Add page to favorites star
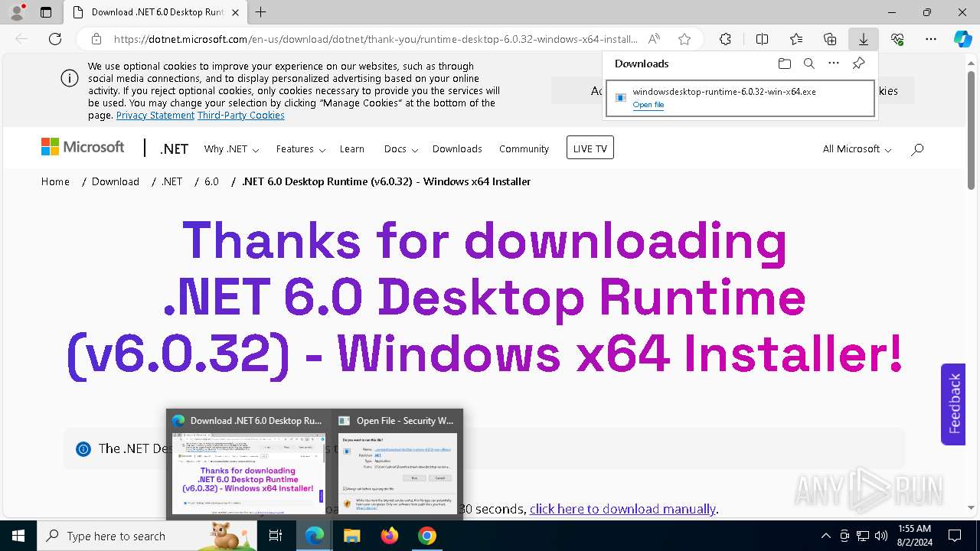Viewport: 980px width, 551px height. click(684, 39)
